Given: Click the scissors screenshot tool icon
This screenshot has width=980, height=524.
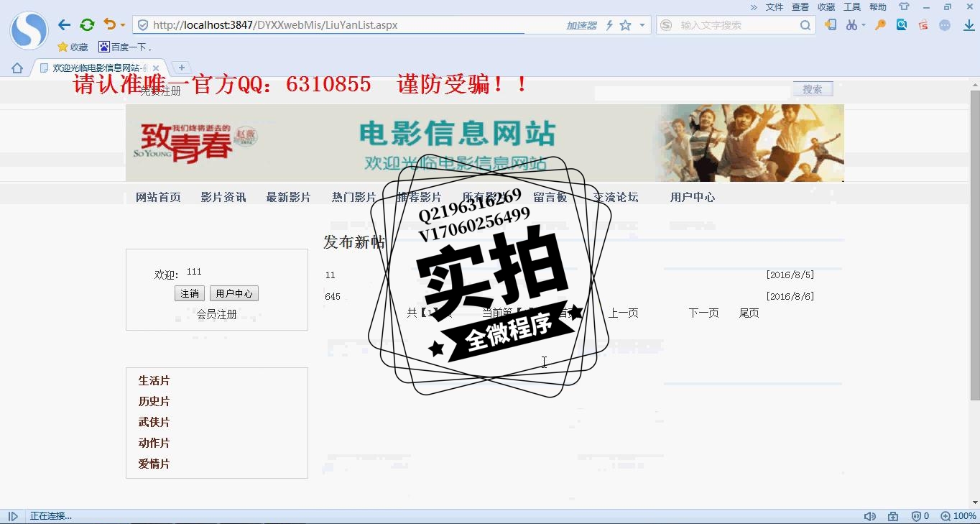Looking at the screenshot, I should pyautogui.click(x=851, y=24).
